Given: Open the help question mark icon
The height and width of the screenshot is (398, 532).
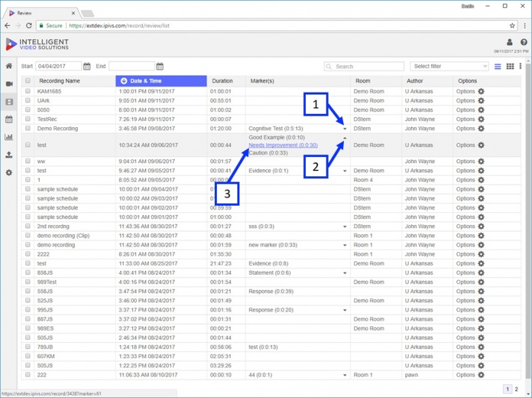Looking at the screenshot, I should click(x=524, y=42).
